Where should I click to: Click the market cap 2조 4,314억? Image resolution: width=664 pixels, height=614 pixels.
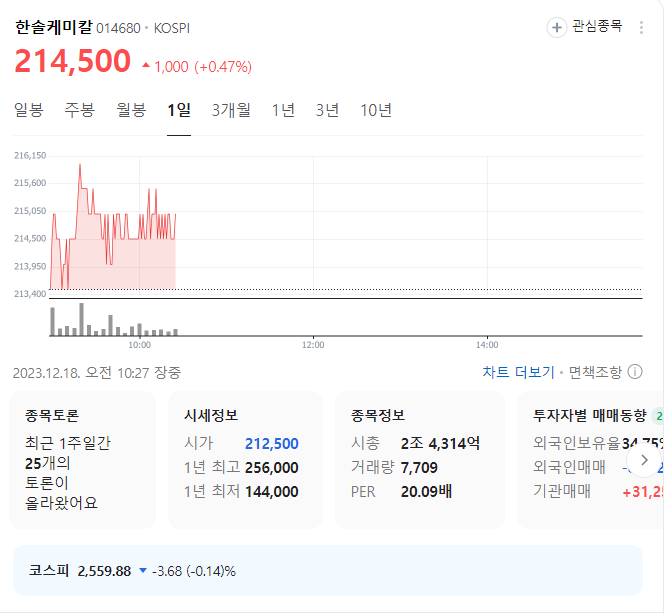click(440, 443)
